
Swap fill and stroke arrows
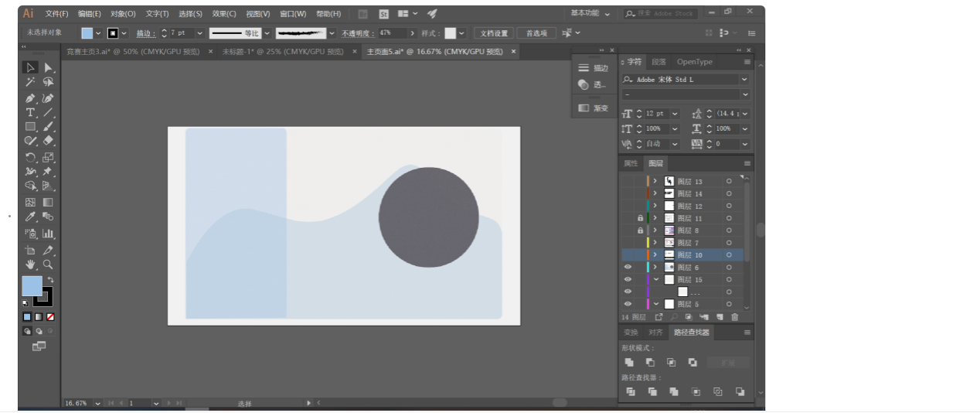tap(50, 280)
